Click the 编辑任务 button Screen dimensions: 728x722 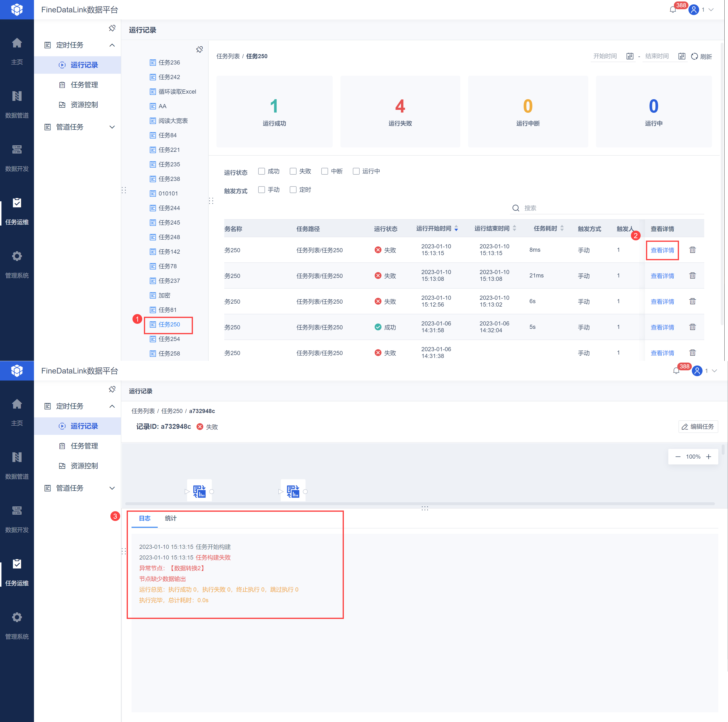click(698, 426)
